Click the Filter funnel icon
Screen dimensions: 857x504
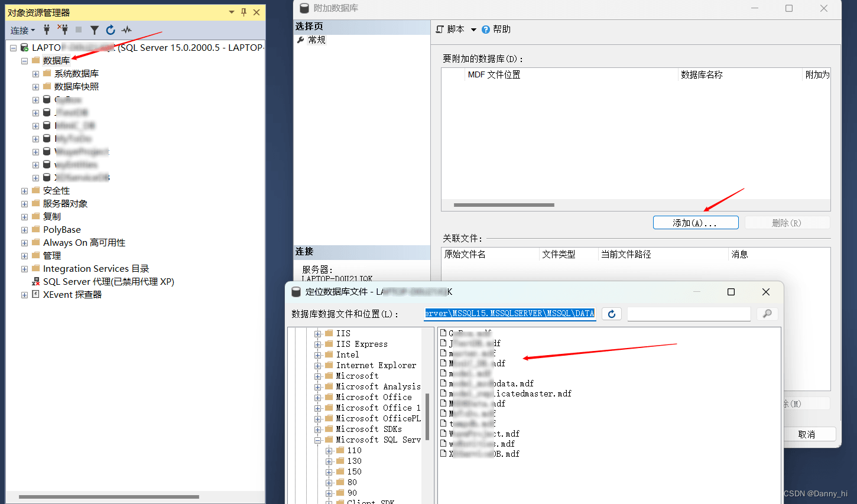95,30
